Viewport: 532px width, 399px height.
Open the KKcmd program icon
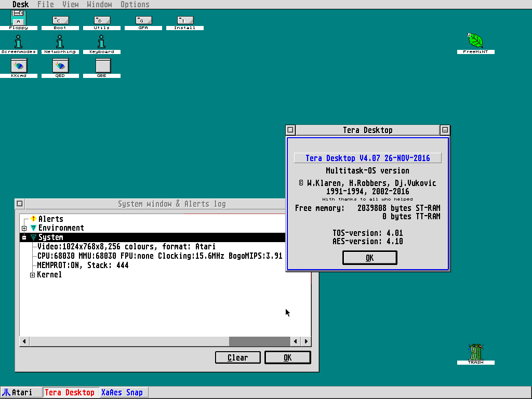click(19, 65)
